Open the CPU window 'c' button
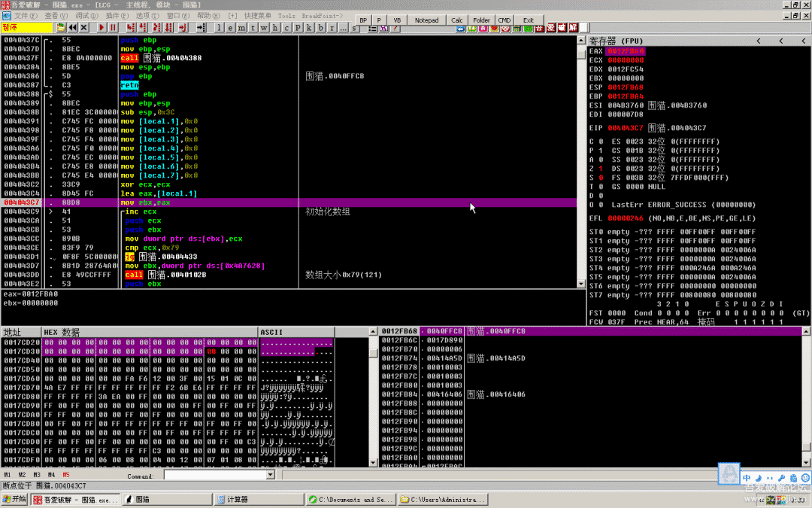Image resolution: width=812 pixels, height=508 pixels. coord(286,28)
